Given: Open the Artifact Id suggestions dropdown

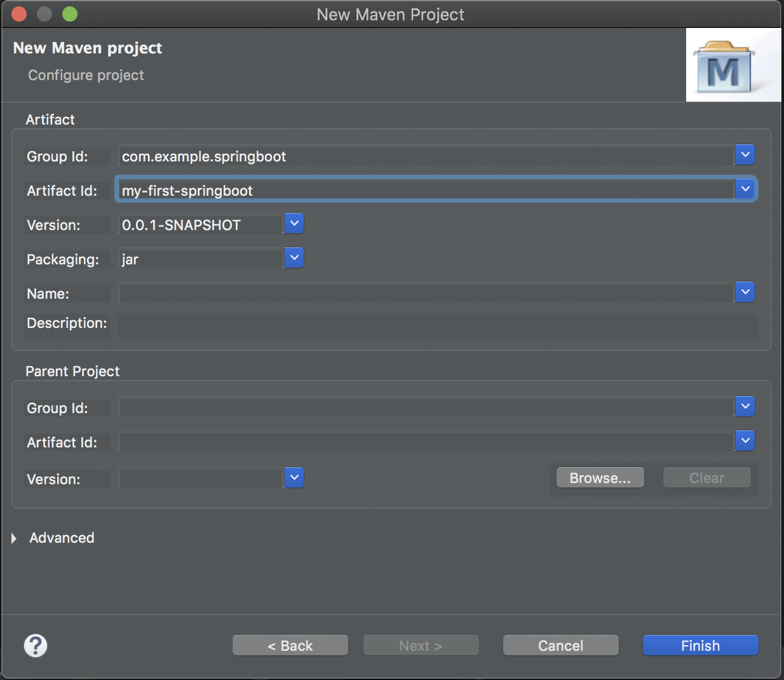Looking at the screenshot, I should click(x=744, y=189).
